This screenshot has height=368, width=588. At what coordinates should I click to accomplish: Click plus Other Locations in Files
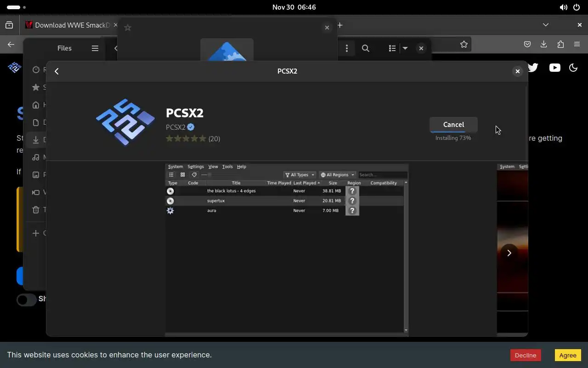[x=36, y=233]
